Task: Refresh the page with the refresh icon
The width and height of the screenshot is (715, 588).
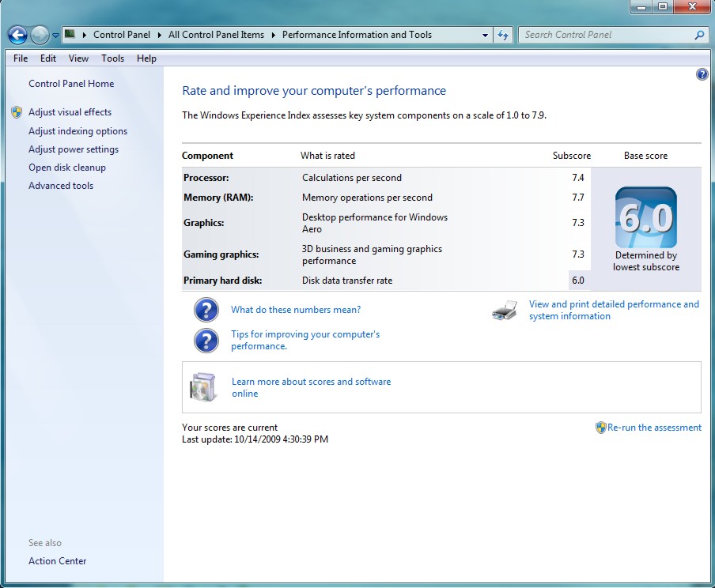Action: [x=503, y=35]
